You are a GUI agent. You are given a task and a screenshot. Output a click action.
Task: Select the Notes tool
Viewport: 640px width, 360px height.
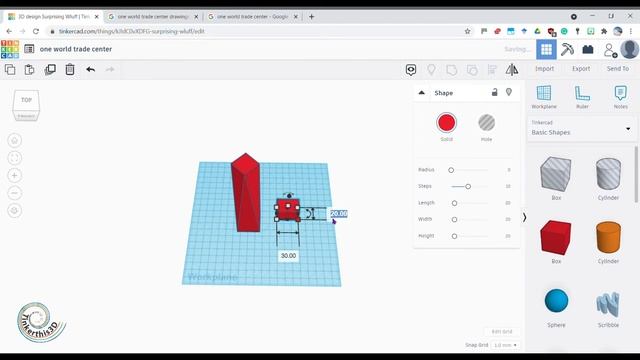tap(620, 97)
